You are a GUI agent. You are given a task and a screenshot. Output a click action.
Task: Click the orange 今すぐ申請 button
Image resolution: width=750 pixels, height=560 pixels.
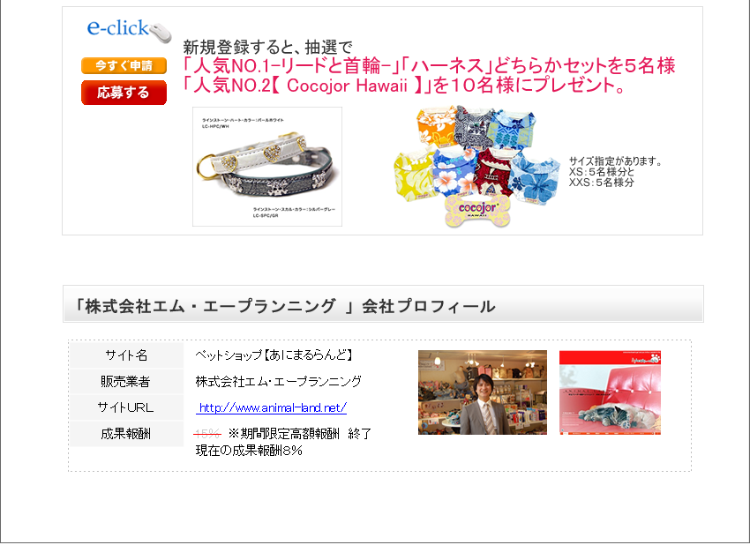coord(124,65)
